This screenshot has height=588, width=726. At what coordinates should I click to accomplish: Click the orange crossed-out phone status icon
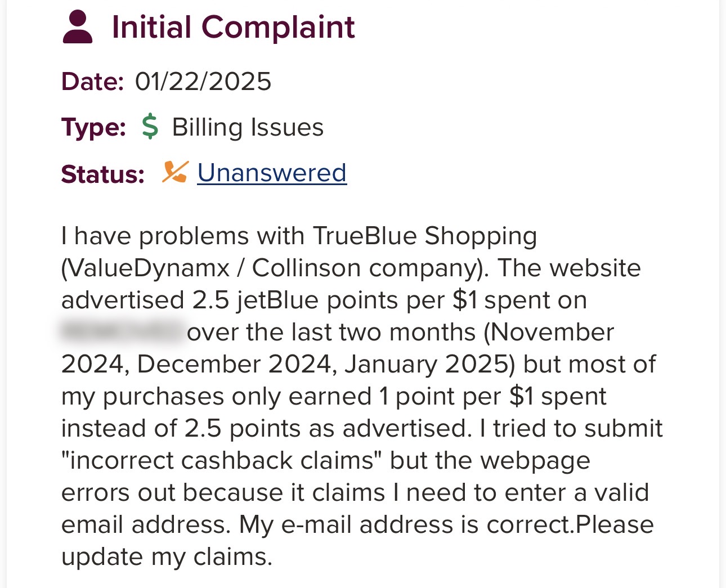tap(175, 172)
